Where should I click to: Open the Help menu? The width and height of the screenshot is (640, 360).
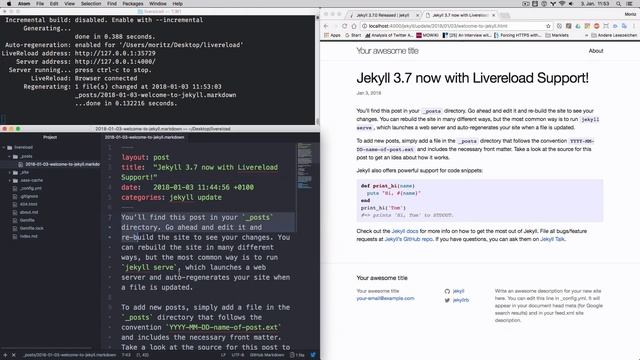178,4
